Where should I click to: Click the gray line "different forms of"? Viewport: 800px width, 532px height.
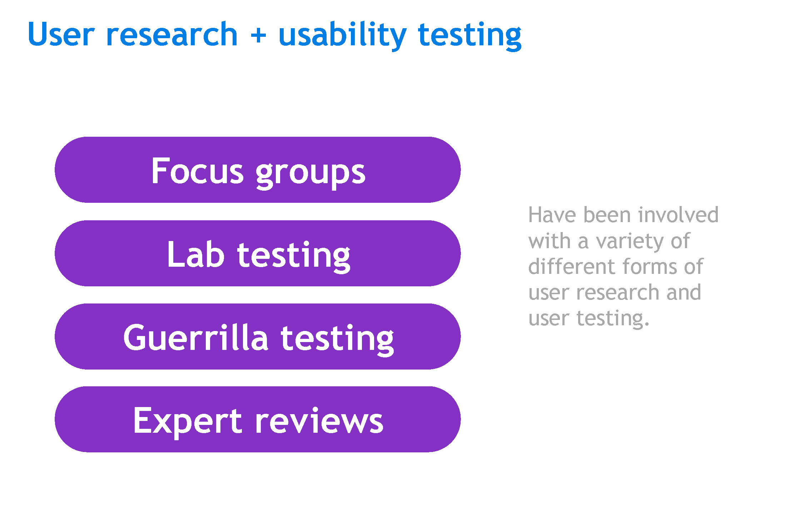pyautogui.click(x=615, y=267)
